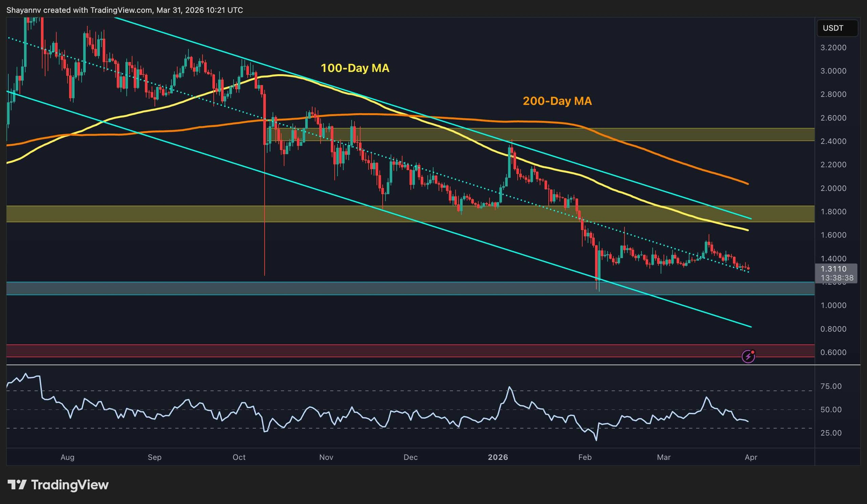Select the 200-Day MA orange line label
The width and height of the screenshot is (867, 504).
point(557,101)
